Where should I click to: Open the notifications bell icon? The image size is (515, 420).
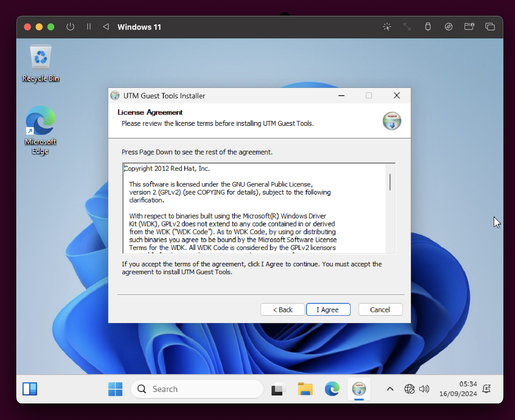[486, 389]
